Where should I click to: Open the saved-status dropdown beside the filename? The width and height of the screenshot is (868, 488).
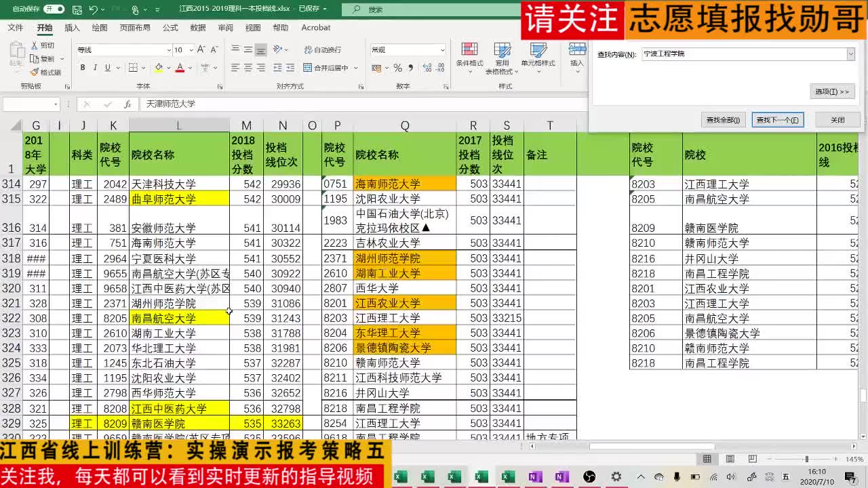tap(324, 9)
